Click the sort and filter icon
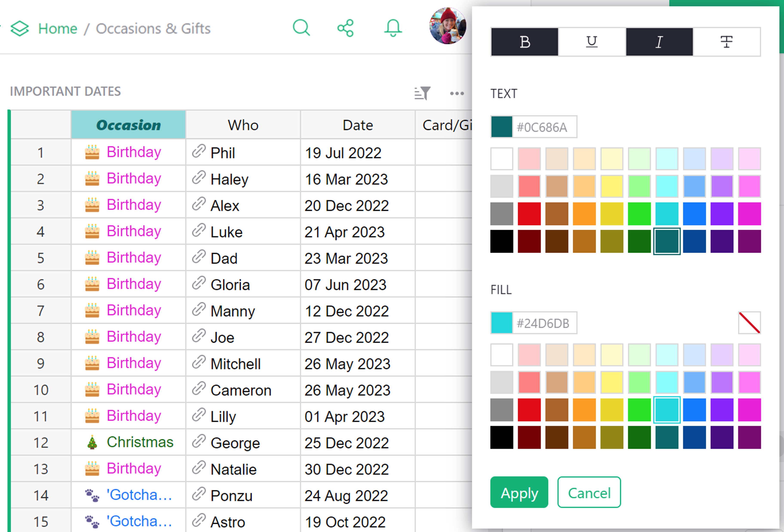Viewport: 784px width, 532px height. pyautogui.click(x=422, y=93)
